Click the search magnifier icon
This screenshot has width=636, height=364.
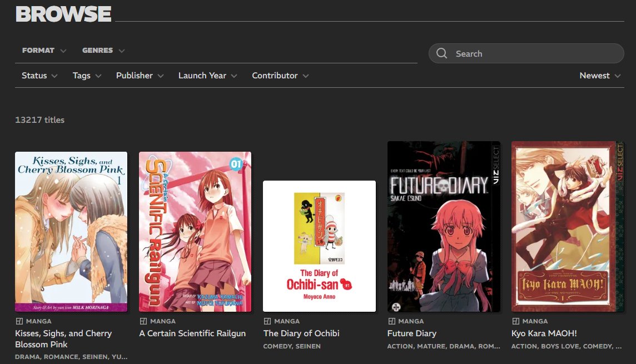click(442, 53)
